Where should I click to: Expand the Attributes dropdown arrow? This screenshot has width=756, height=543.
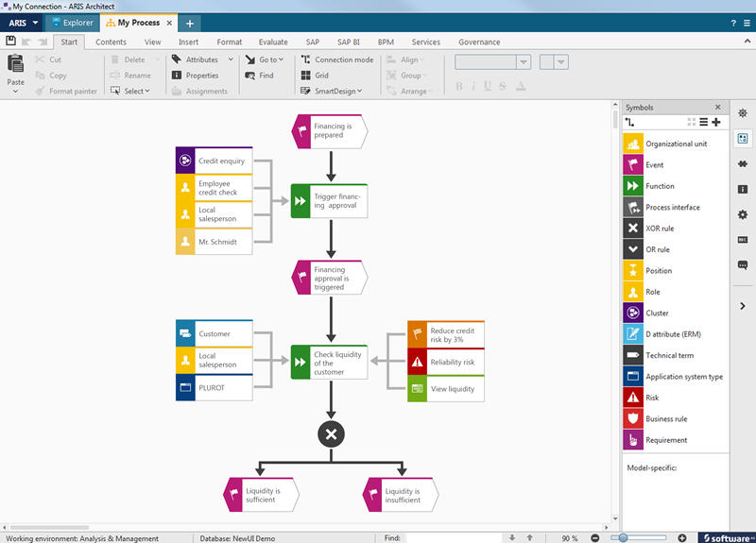coord(231,59)
